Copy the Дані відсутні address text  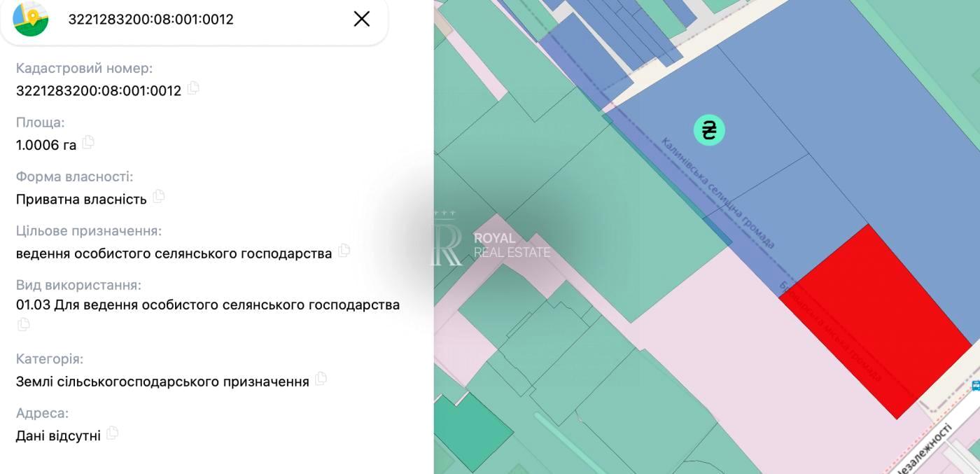coord(112,433)
